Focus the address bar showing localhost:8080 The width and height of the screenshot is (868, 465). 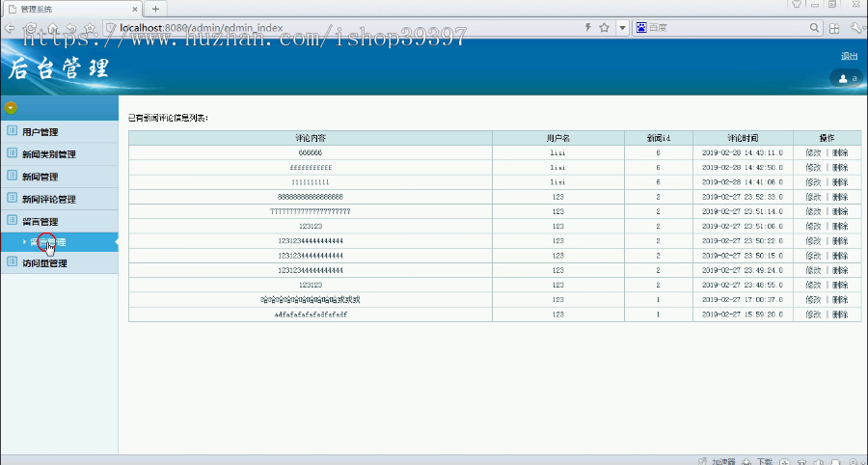point(343,28)
